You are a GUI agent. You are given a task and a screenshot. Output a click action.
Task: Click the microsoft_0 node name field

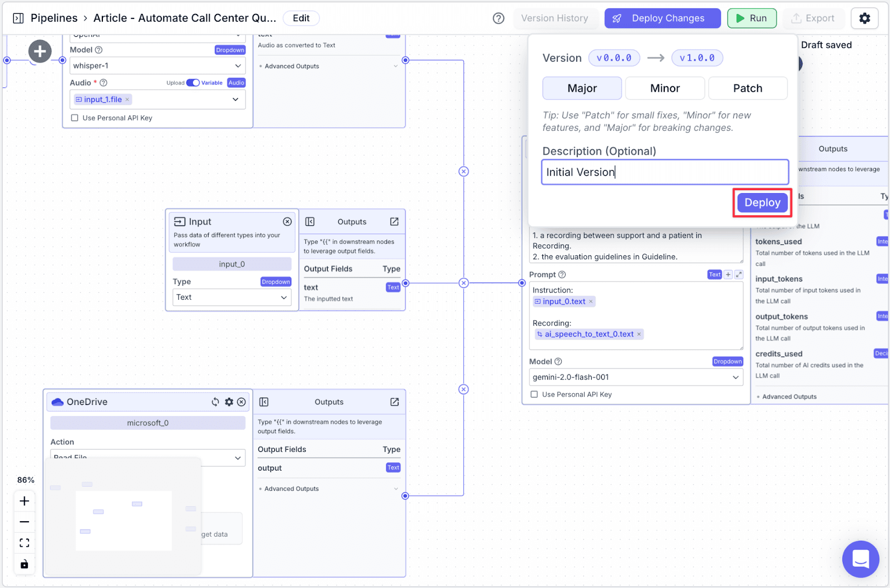(x=148, y=423)
